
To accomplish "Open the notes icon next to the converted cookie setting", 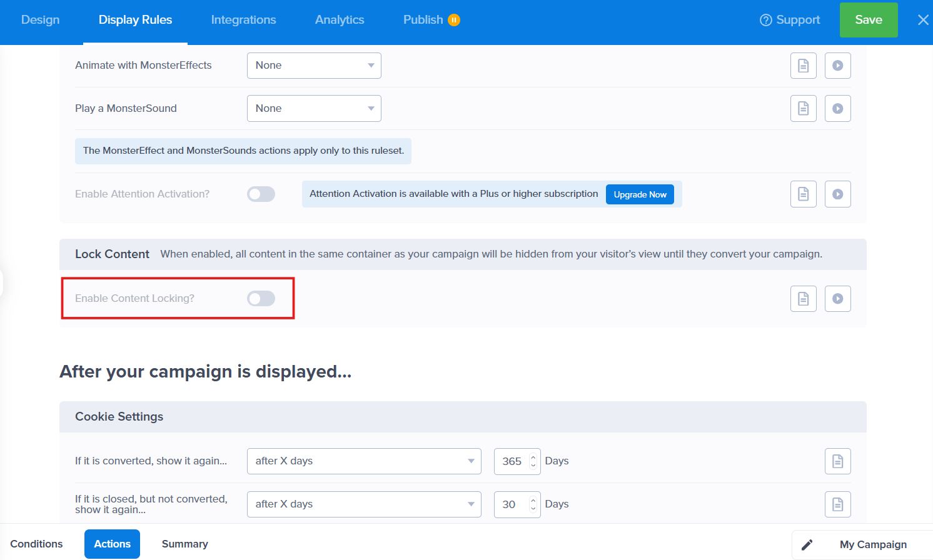I will tap(837, 461).
